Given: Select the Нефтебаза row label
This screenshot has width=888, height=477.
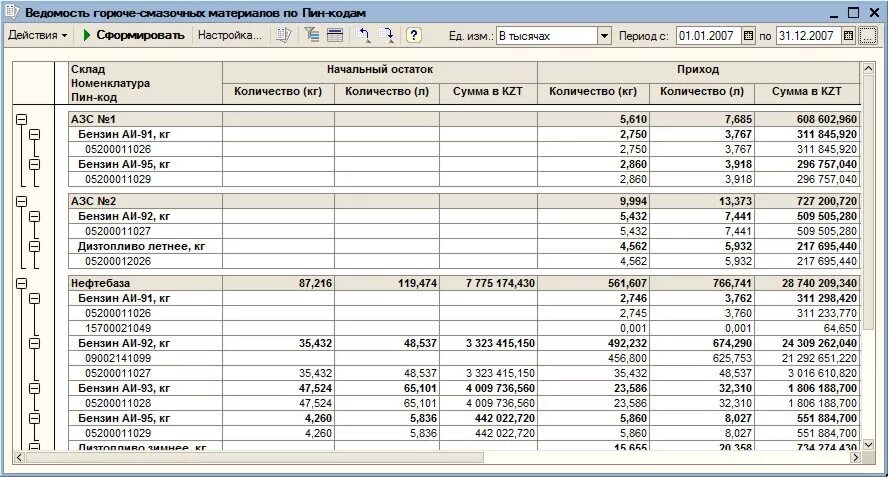Looking at the screenshot, I should (100, 283).
